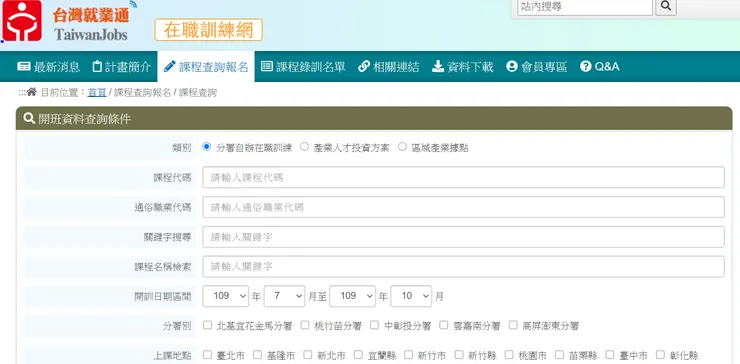740x364 pixels.
Task: Click the 通俗職業代碼 input field
Action: [x=463, y=207]
